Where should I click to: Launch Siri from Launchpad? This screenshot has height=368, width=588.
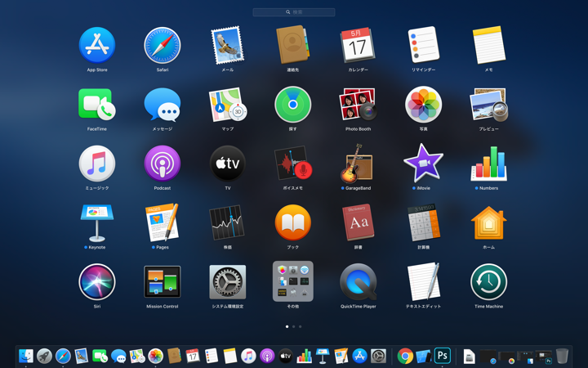coord(97,282)
